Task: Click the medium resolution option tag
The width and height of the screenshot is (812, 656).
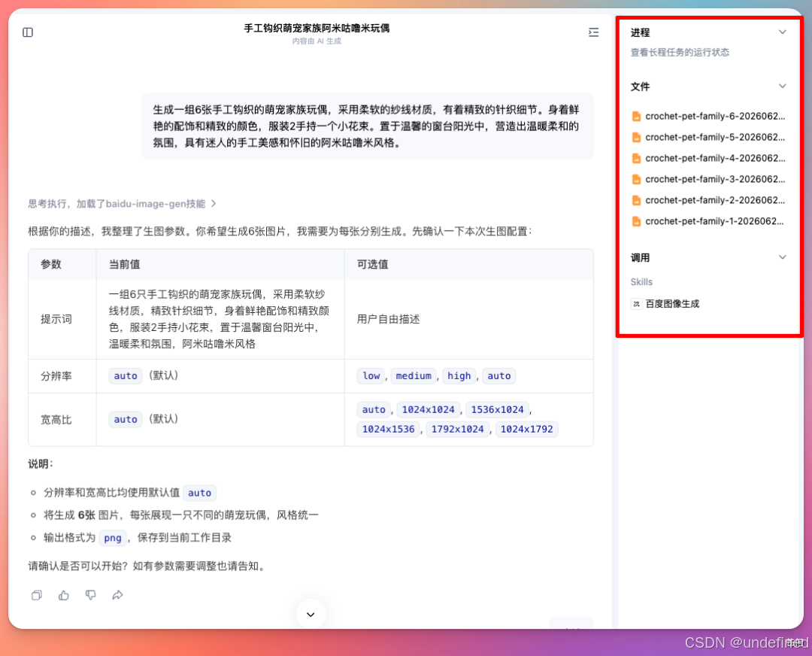Action: click(x=414, y=375)
